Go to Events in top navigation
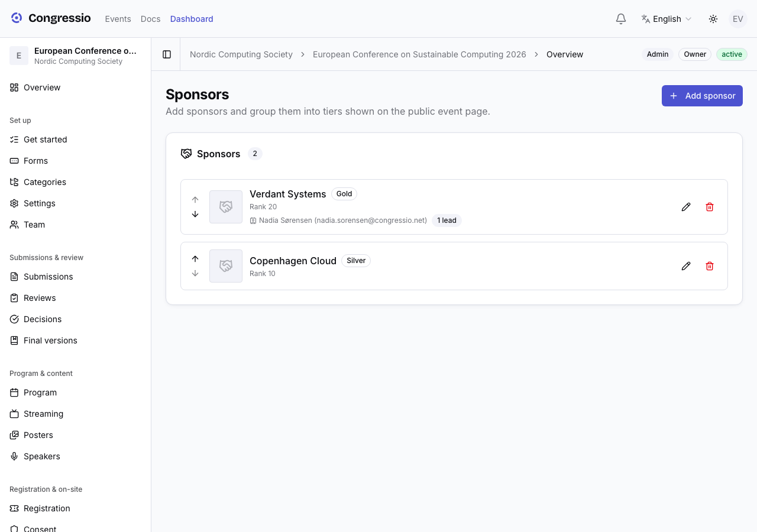This screenshot has height=532, width=757. (x=118, y=19)
